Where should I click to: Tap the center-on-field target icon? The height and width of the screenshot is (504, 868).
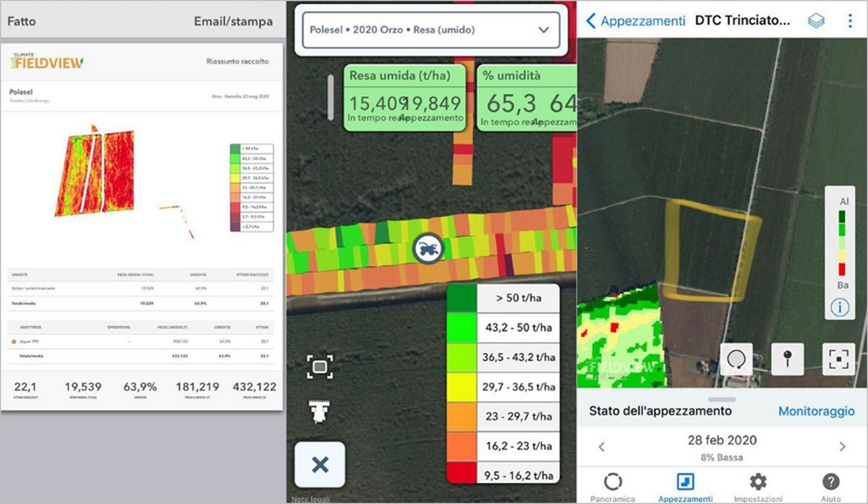tap(838, 359)
